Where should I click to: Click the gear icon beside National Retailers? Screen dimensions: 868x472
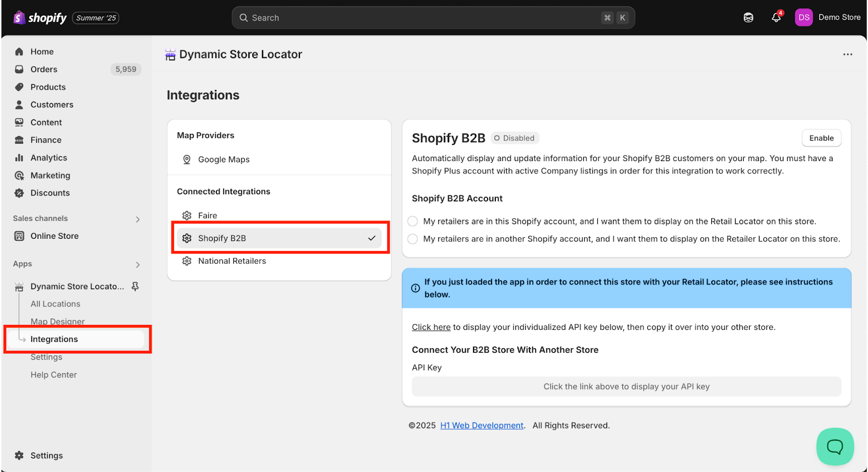pos(187,261)
